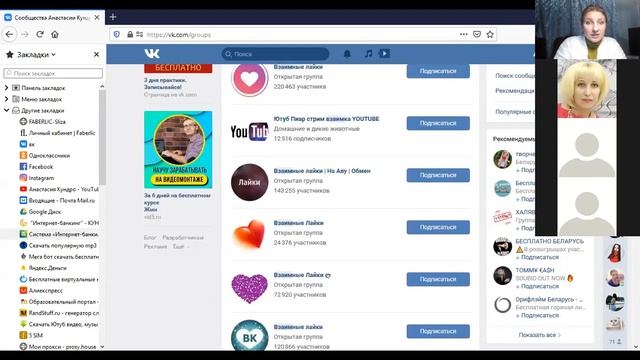
Task: Open VK music note icon
Action: pos(368,53)
